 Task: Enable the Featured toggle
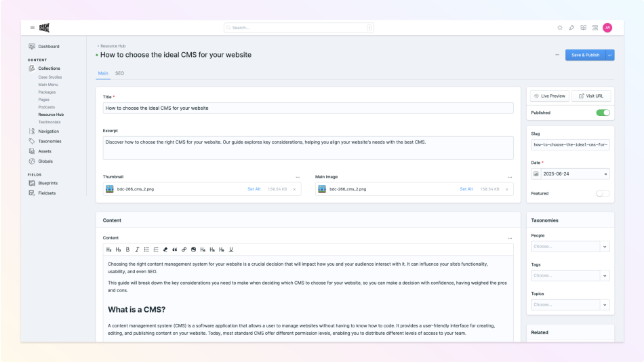(x=603, y=193)
